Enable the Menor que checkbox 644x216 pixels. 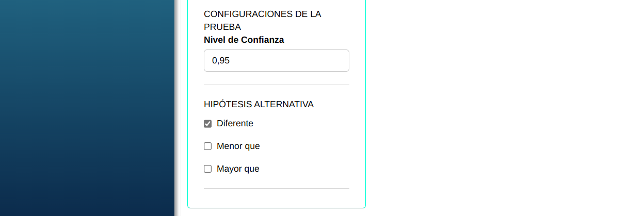(x=208, y=146)
